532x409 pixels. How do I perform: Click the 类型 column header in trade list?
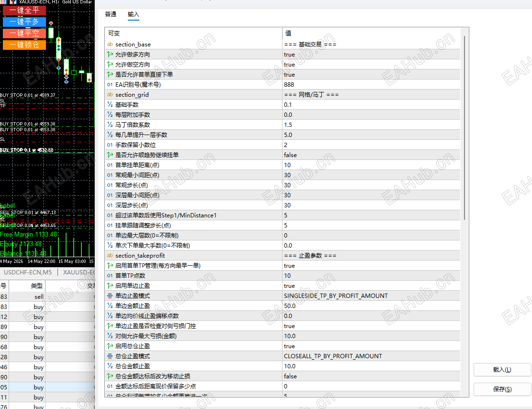point(37,286)
